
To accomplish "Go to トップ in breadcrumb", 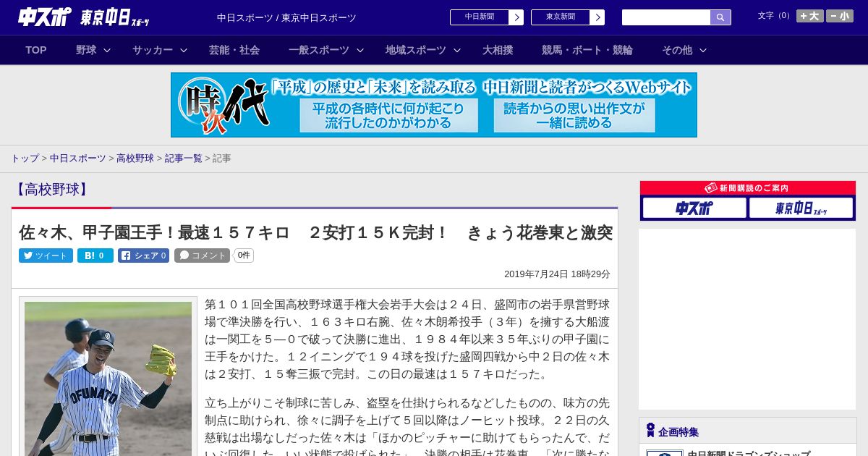I will (25, 158).
